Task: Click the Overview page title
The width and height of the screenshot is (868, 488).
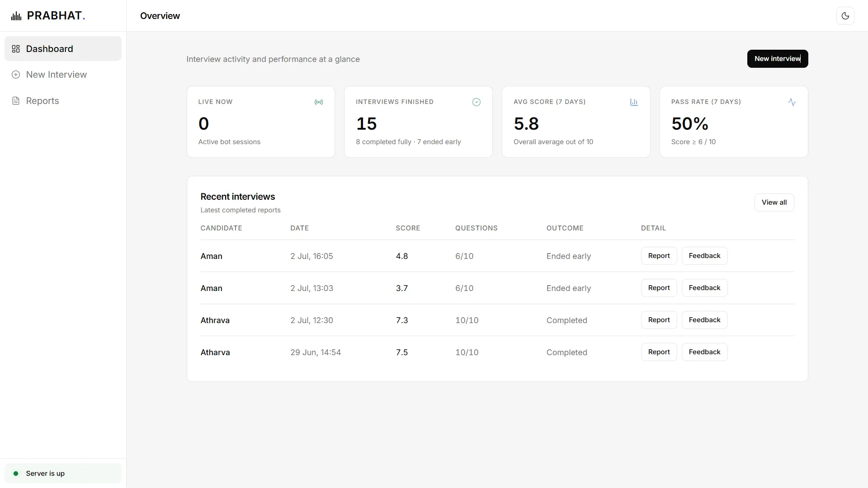Action: coord(160,16)
